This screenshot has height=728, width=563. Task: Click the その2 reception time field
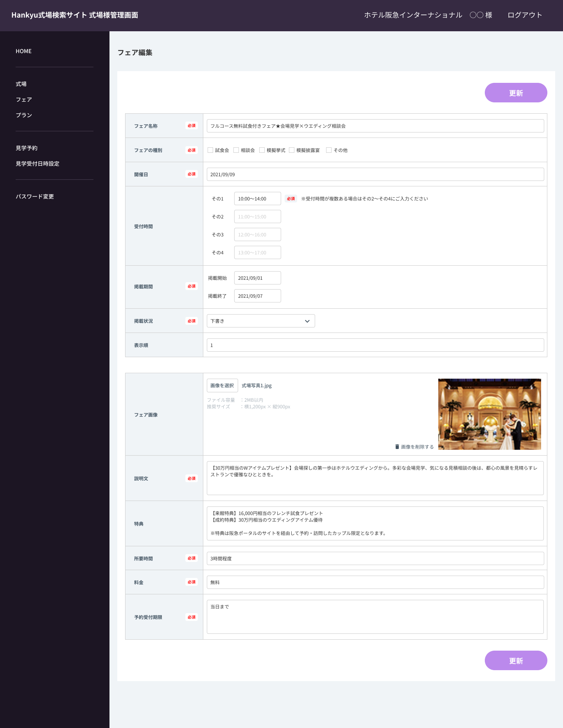(257, 216)
